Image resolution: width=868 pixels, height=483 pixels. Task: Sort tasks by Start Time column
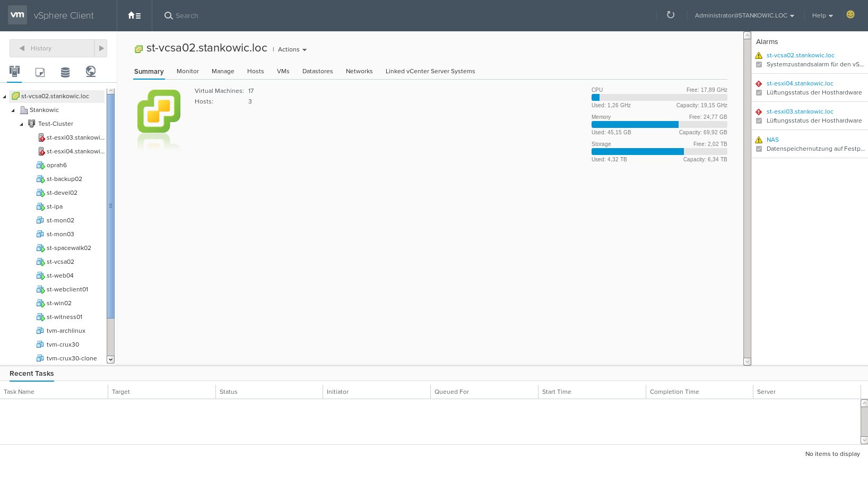[x=592, y=392]
